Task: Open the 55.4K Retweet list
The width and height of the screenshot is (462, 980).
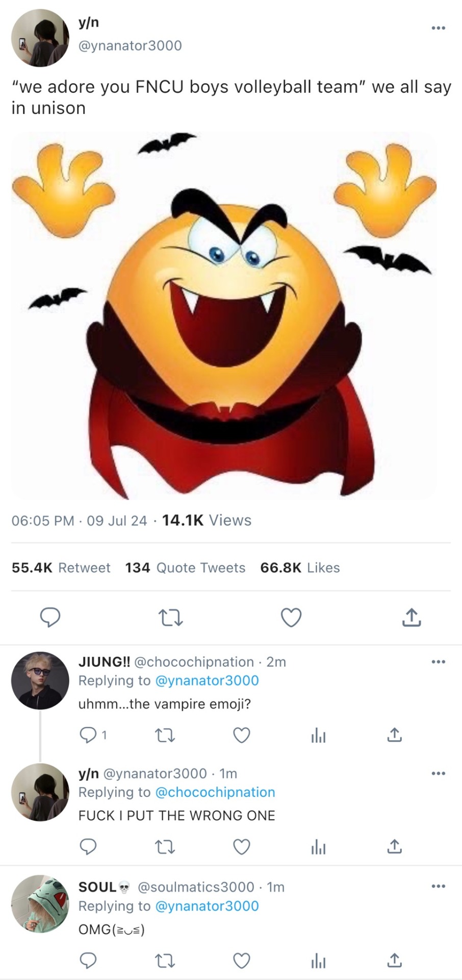Action: 61,568
